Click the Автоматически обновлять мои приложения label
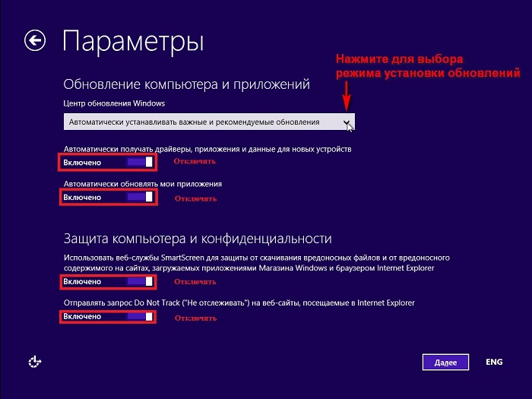Screen dimensions: 532x399 pos(143,184)
